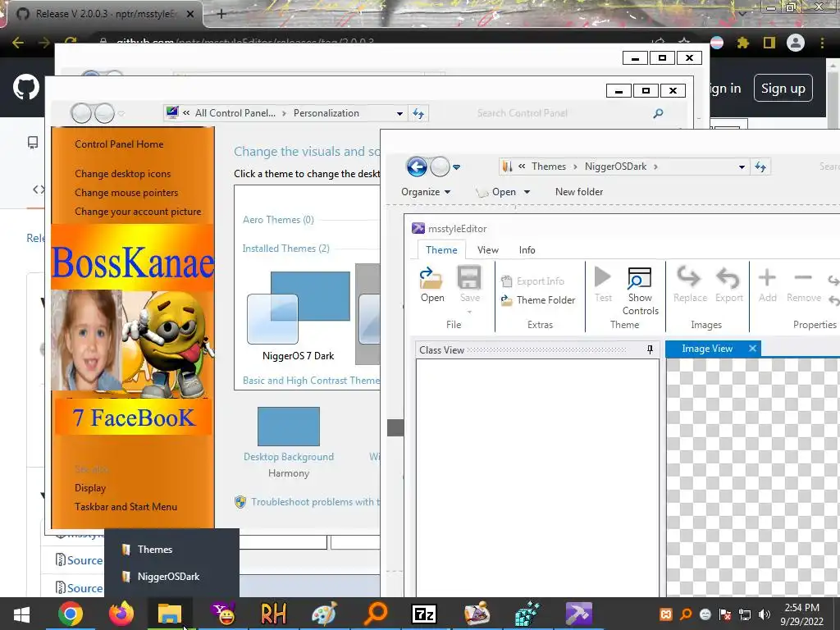Open Chrome extensions puzzle icon
The height and width of the screenshot is (630, 840).
pyautogui.click(x=742, y=43)
